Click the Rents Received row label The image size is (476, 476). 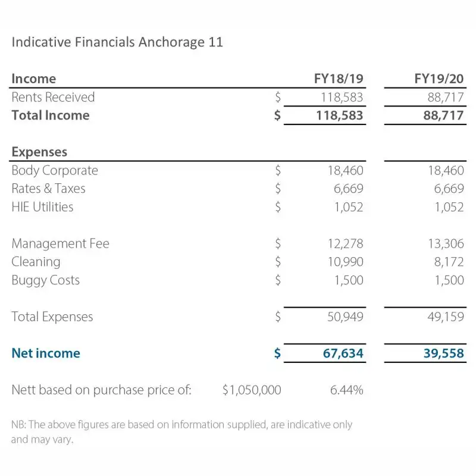pos(53,97)
